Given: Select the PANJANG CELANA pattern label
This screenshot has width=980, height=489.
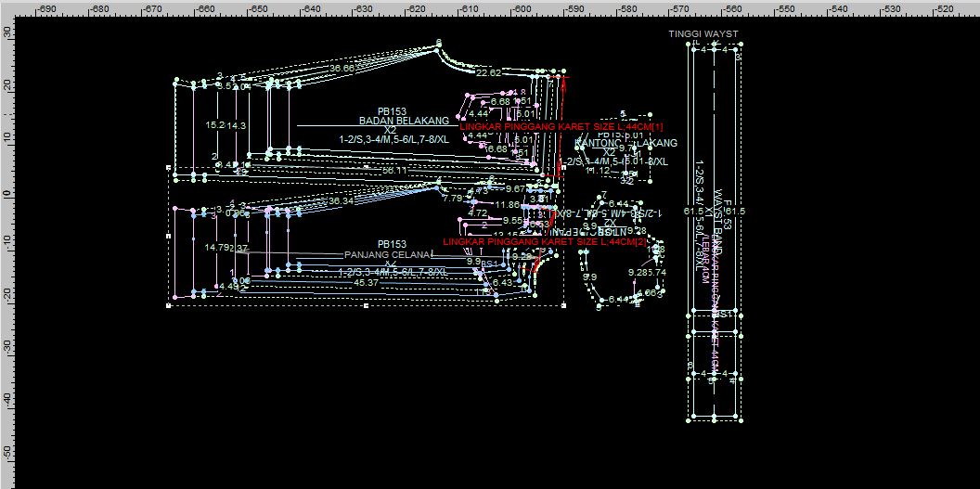Looking at the screenshot, I should pyautogui.click(x=388, y=254).
